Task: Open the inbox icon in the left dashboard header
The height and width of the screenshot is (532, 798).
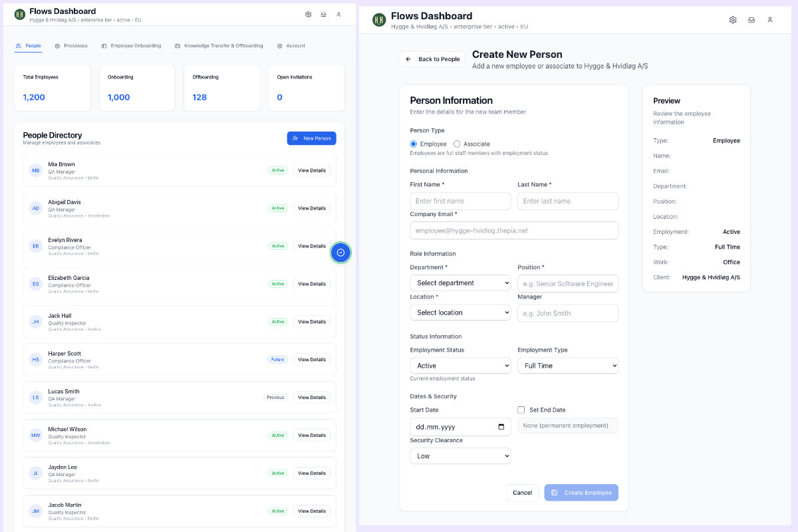Action: click(323, 14)
